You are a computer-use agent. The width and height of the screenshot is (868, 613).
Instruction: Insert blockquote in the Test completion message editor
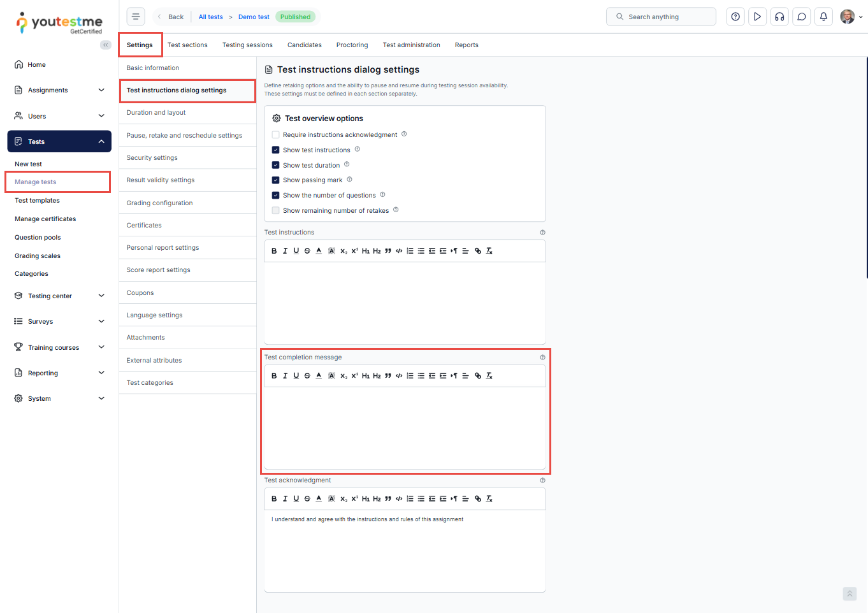click(x=387, y=376)
